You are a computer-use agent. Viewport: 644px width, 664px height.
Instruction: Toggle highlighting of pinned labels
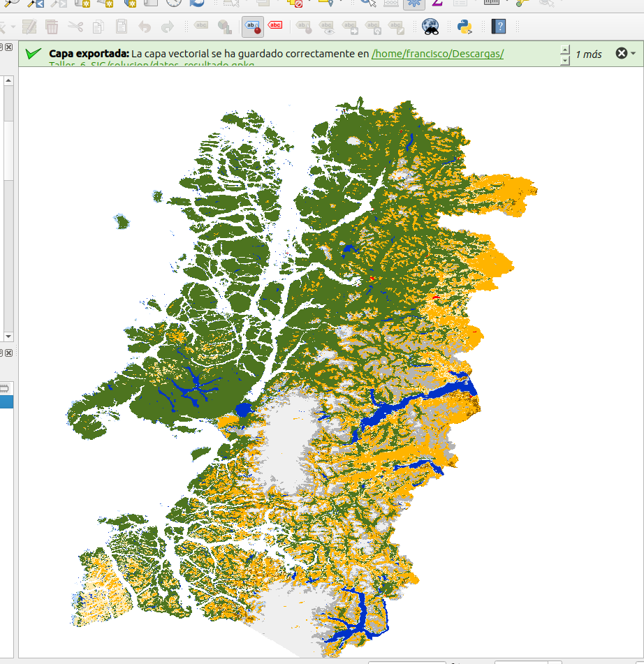click(x=252, y=27)
